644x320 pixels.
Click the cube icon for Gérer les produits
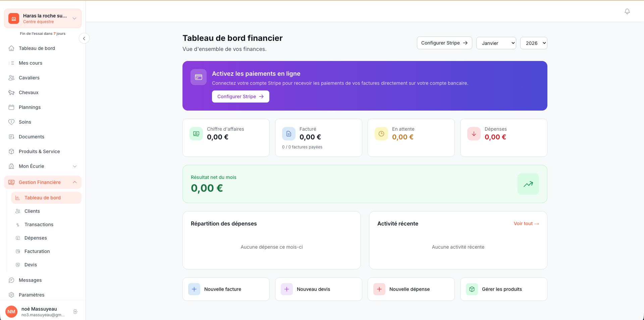(x=472, y=289)
